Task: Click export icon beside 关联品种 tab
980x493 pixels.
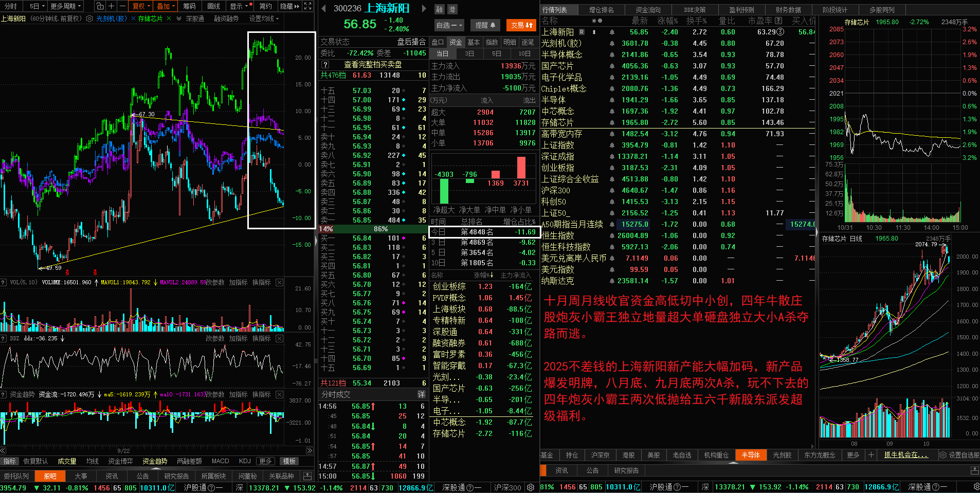Action: (307, 476)
